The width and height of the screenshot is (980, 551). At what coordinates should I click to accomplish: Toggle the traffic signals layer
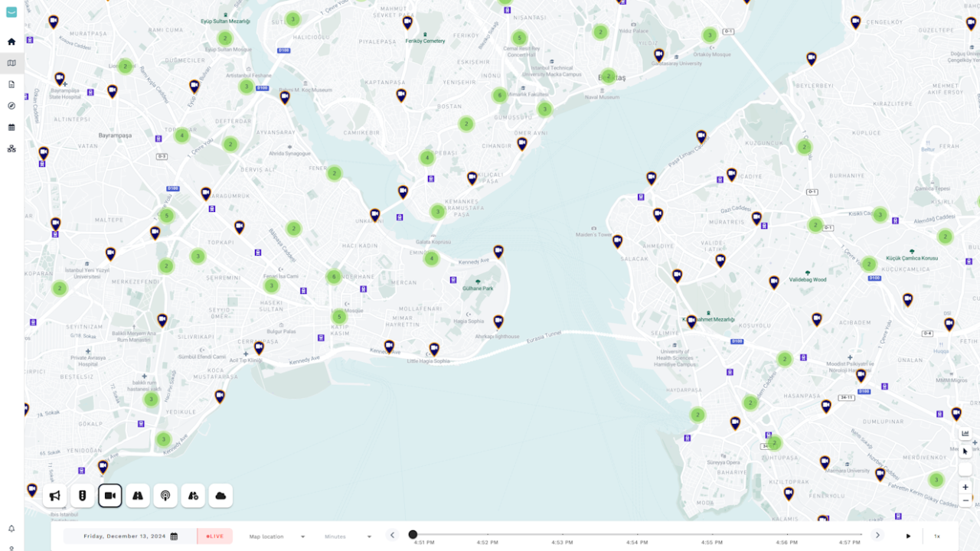click(82, 495)
